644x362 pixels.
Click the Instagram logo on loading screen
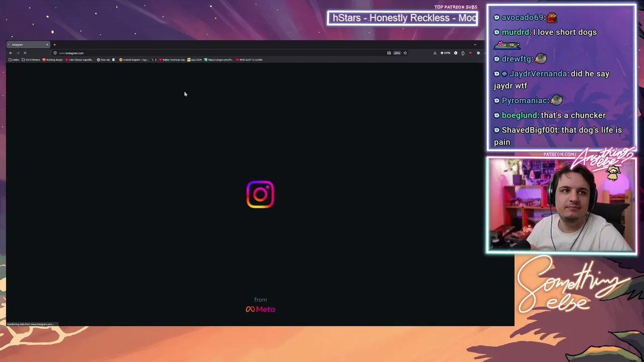[260, 195]
